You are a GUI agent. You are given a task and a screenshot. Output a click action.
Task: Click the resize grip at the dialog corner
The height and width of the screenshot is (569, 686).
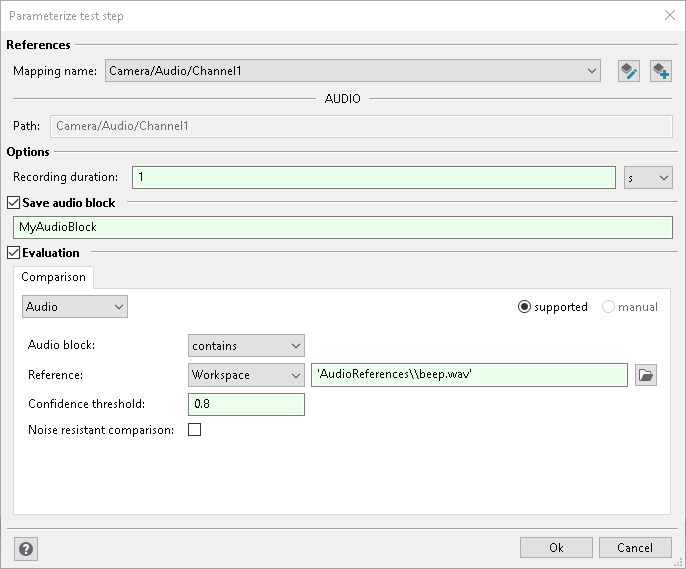coord(680,563)
